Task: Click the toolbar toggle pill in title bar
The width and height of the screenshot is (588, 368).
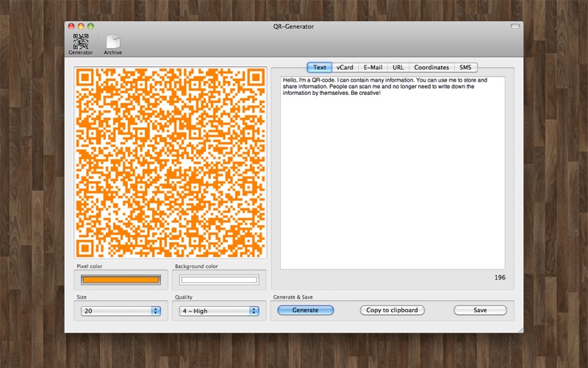Action: click(515, 26)
